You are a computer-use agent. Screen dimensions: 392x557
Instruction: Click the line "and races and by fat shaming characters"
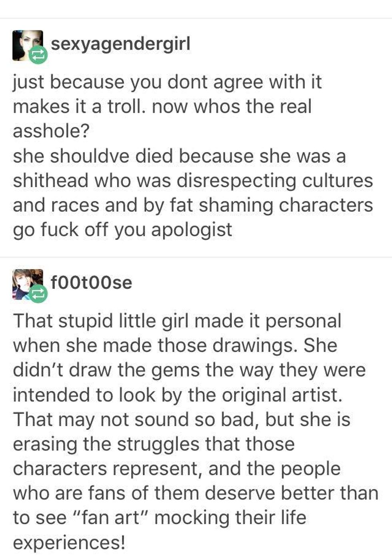(193, 205)
